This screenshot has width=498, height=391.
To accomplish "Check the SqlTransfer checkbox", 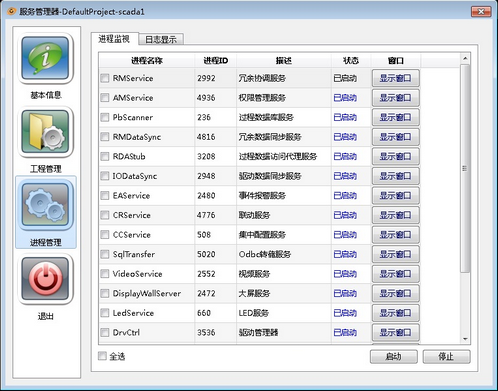I will point(105,254).
